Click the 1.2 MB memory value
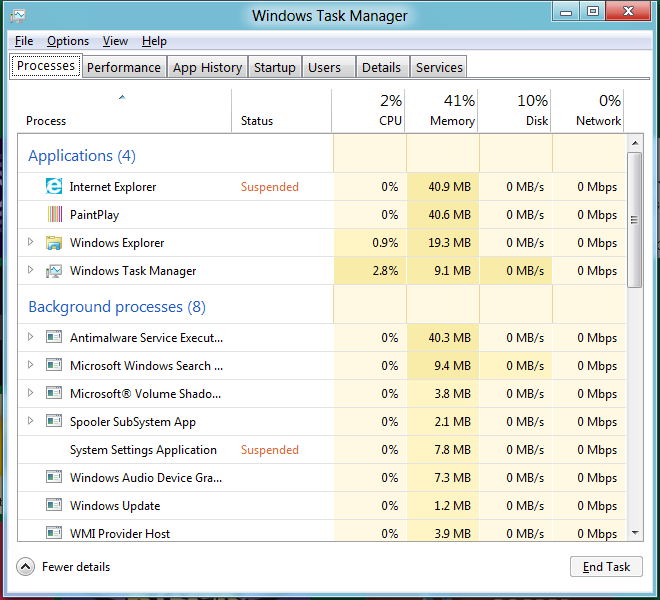Viewport: 660px width, 600px height. 452,506
